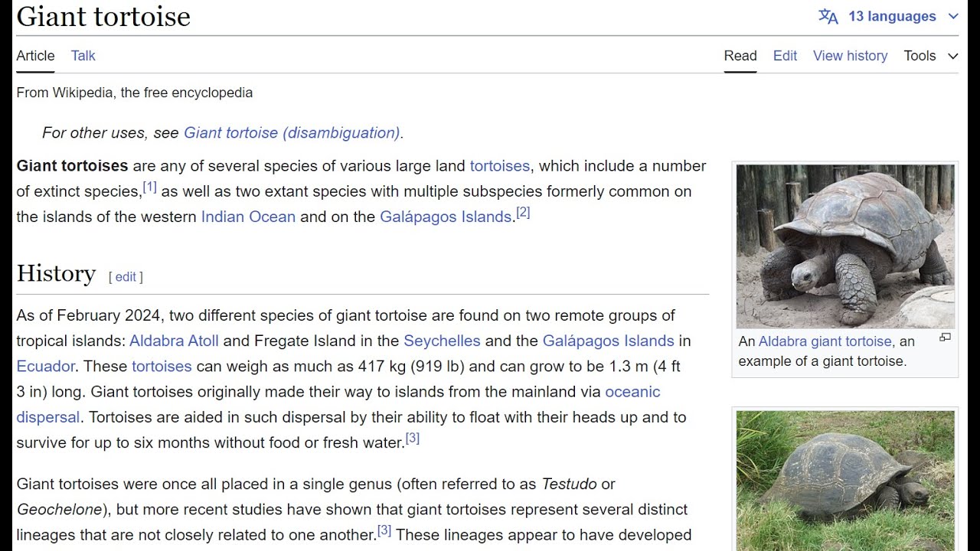Open the Edit tab

pyautogui.click(x=785, y=56)
